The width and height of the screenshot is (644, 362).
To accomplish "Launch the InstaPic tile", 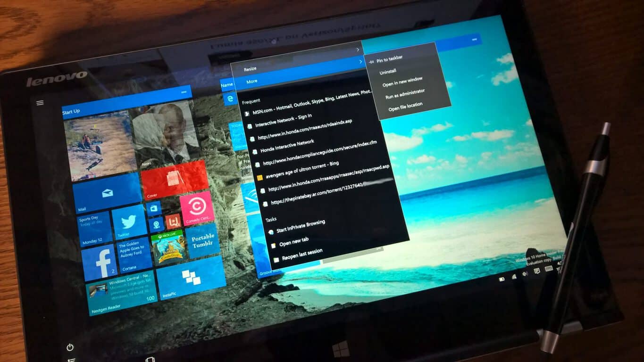I will pos(191,278).
